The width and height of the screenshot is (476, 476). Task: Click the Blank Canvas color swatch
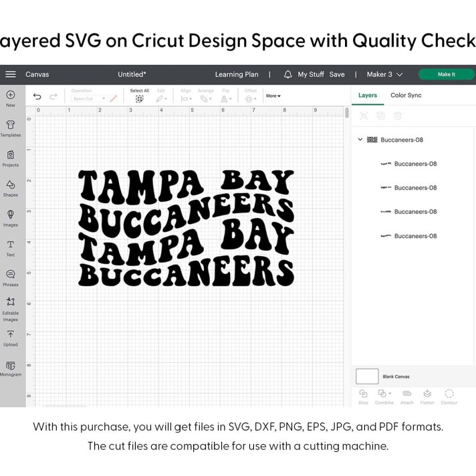tap(367, 376)
